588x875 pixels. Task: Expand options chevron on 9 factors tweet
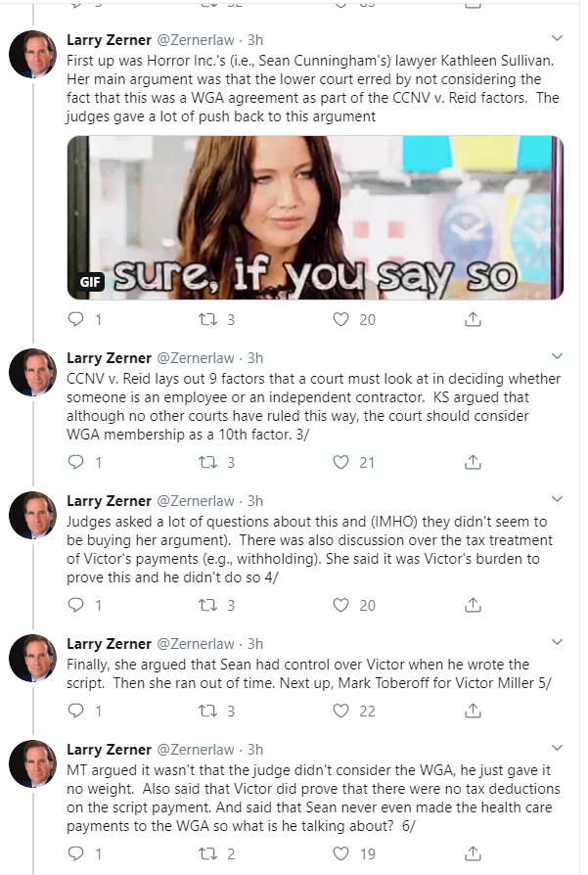(557, 357)
